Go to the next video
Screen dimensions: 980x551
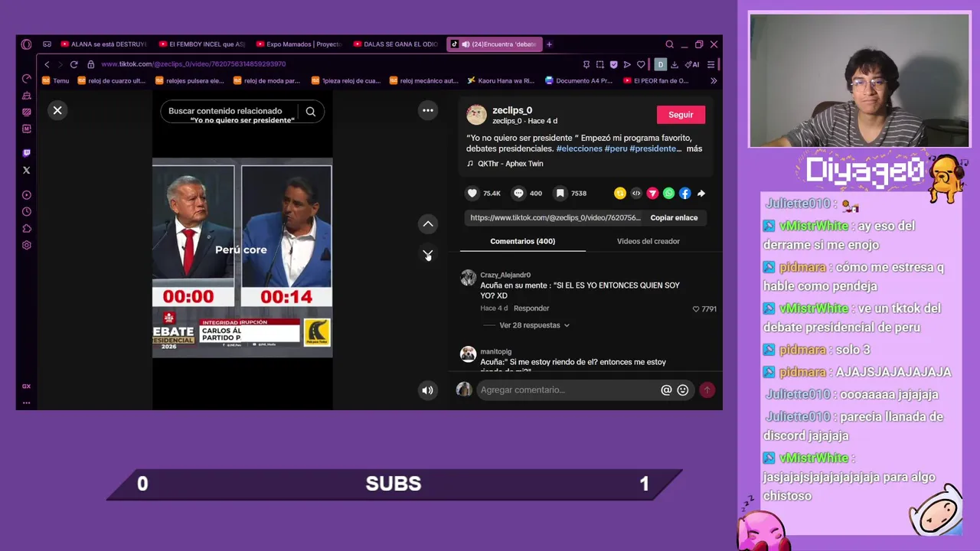coord(428,254)
